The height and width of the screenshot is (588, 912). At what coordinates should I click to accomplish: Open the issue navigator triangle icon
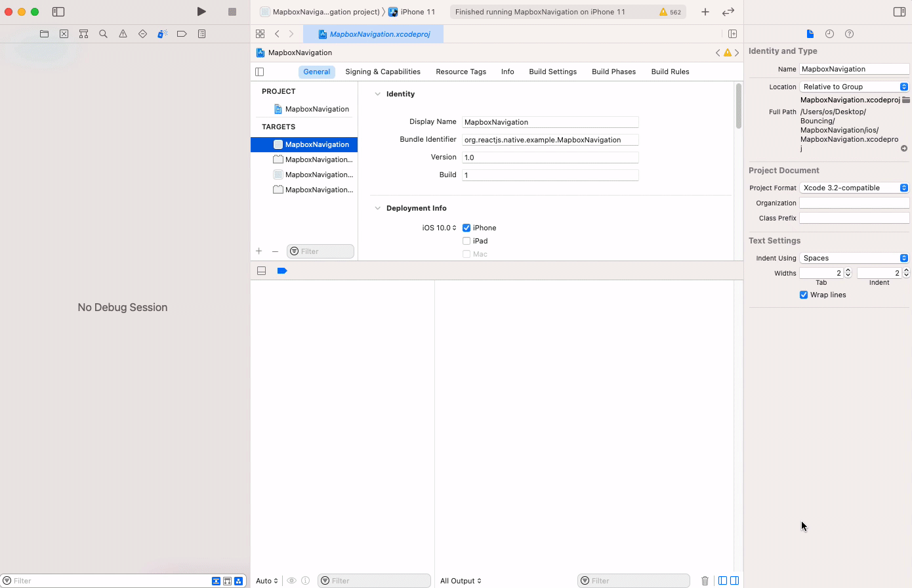(x=123, y=33)
